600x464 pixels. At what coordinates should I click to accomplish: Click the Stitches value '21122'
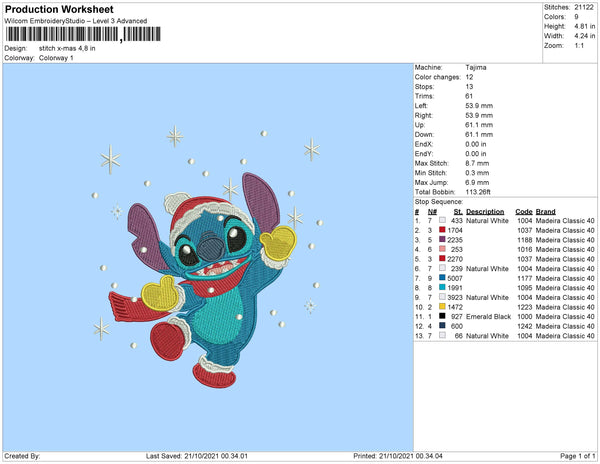(x=584, y=7)
